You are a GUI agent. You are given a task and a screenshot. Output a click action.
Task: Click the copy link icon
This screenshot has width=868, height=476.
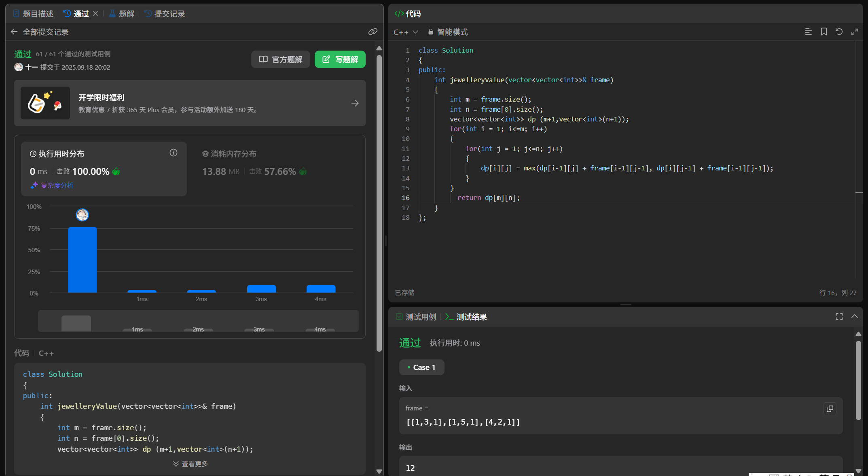[x=373, y=32]
